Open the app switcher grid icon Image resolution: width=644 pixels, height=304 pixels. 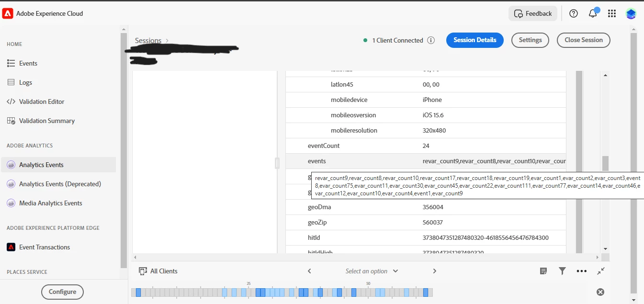[612, 13]
